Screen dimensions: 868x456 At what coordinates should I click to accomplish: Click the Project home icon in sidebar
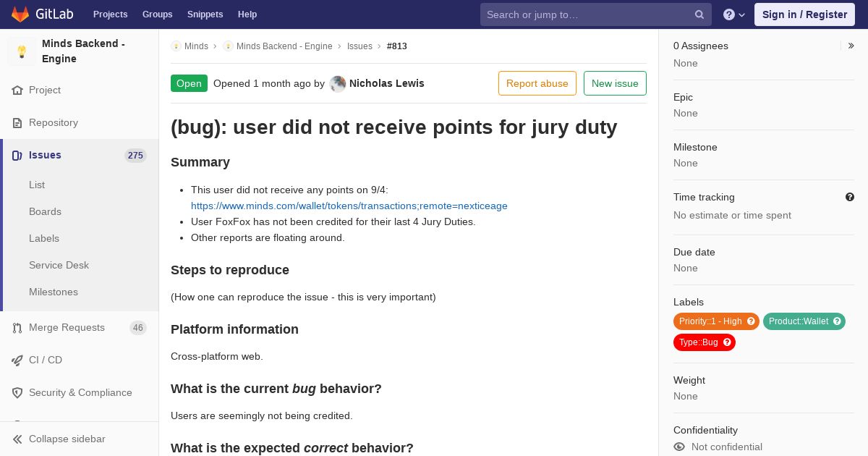click(x=17, y=90)
